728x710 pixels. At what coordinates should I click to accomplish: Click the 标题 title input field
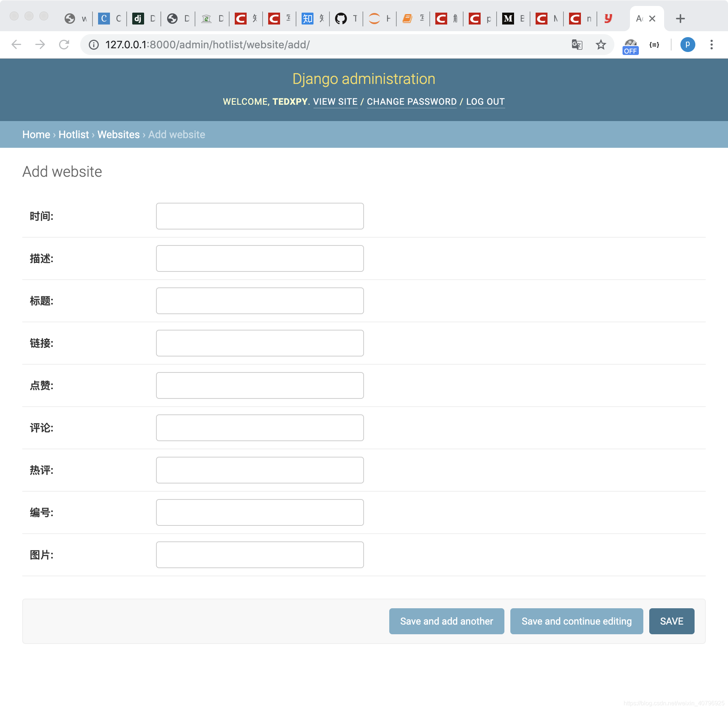pyautogui.click(x=260, y=300)
